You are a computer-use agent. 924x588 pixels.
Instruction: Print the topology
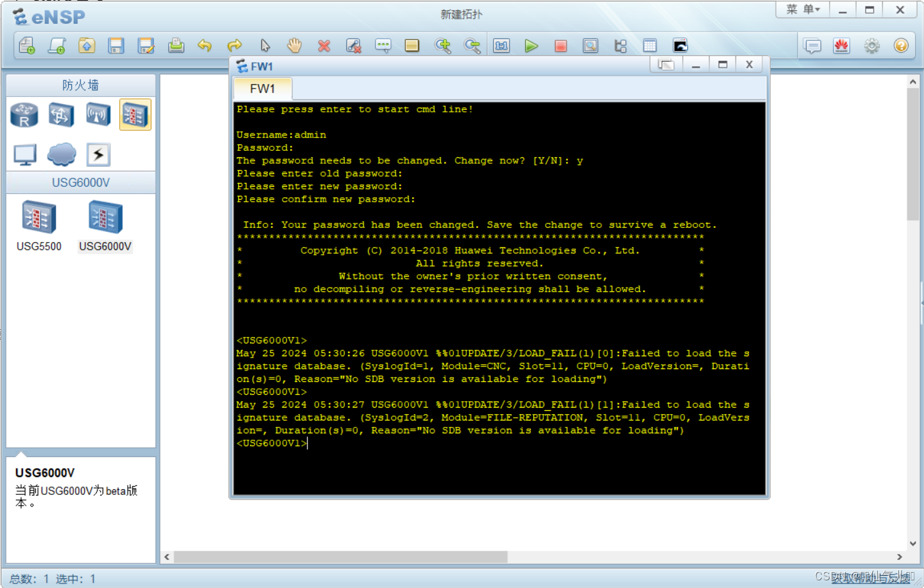click(x=176, y=46)
